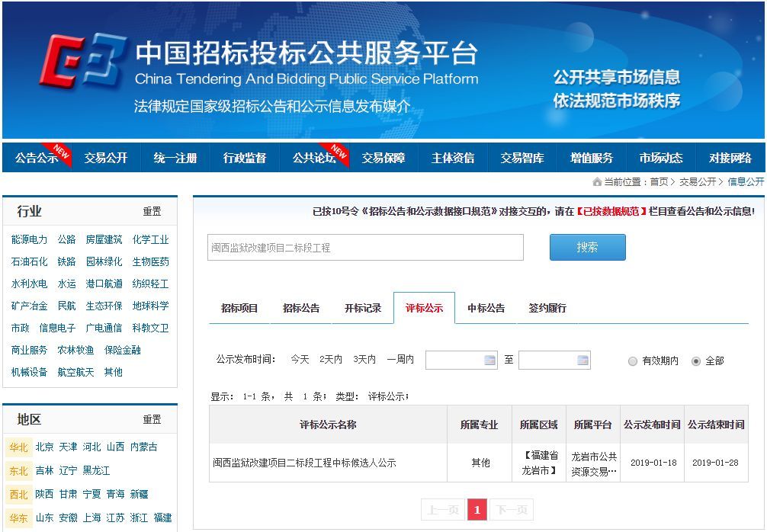Open the start date calendar picker icon

click(489, 361)
